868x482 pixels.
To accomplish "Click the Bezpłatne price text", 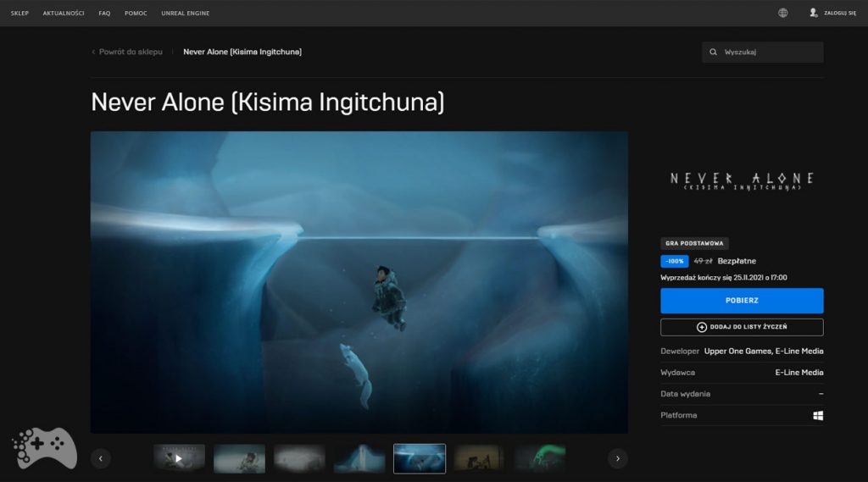I will 737,261.
